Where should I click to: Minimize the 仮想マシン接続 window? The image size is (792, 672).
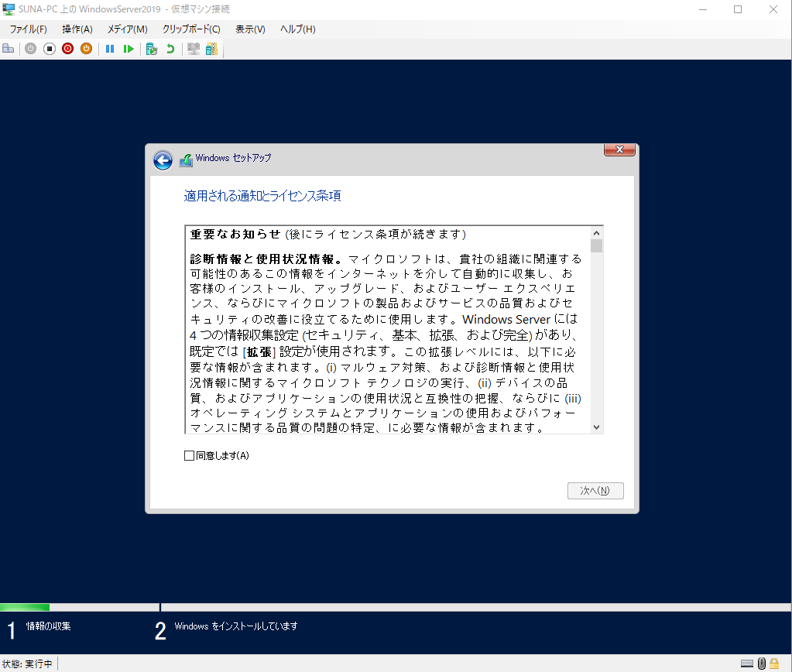tap(703, 9)
